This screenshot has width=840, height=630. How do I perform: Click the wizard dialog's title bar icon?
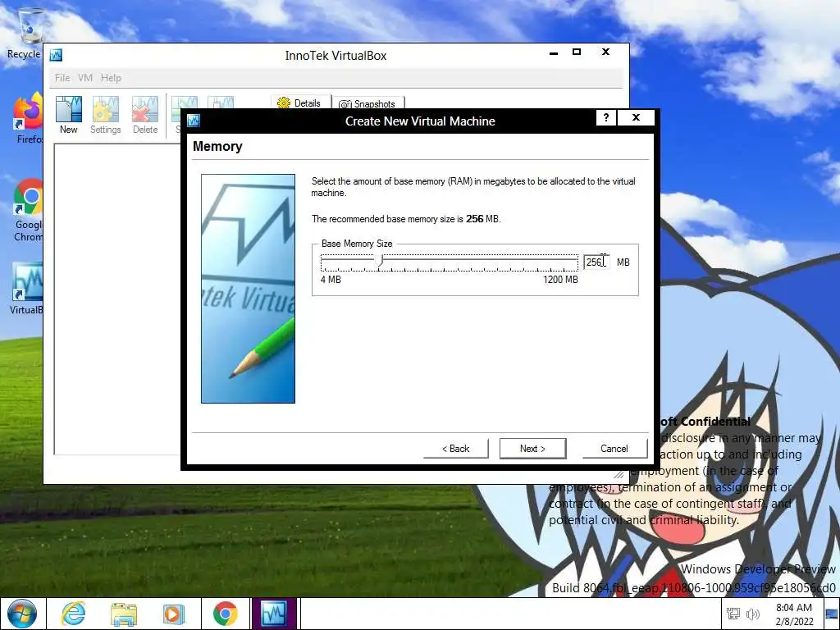tap(194, 121)
